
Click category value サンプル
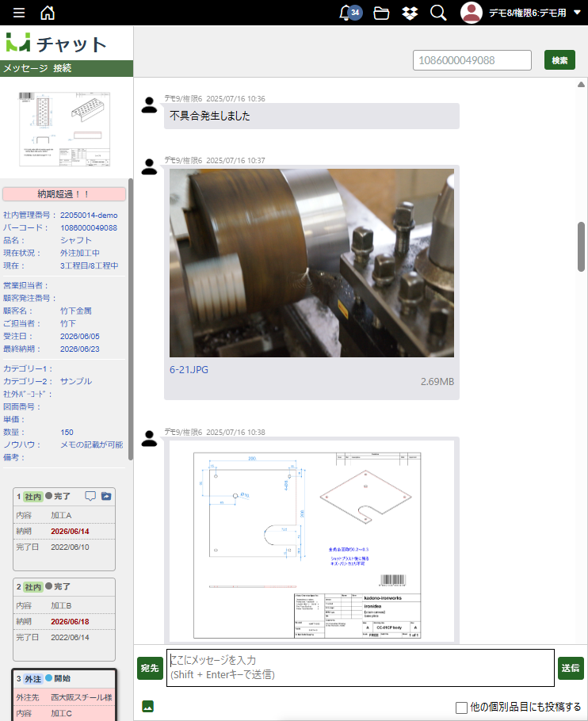[x=76, y=381]
